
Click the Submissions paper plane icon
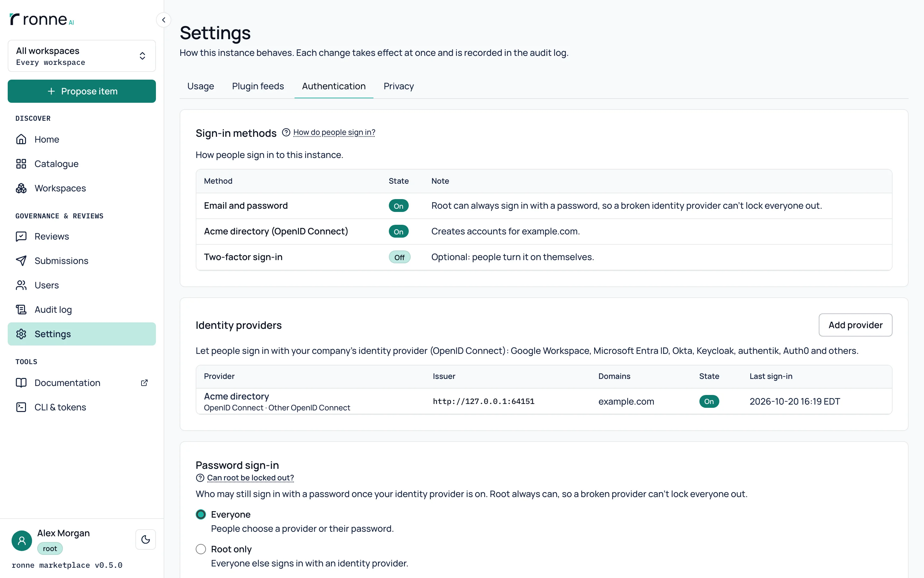[21, 261]
